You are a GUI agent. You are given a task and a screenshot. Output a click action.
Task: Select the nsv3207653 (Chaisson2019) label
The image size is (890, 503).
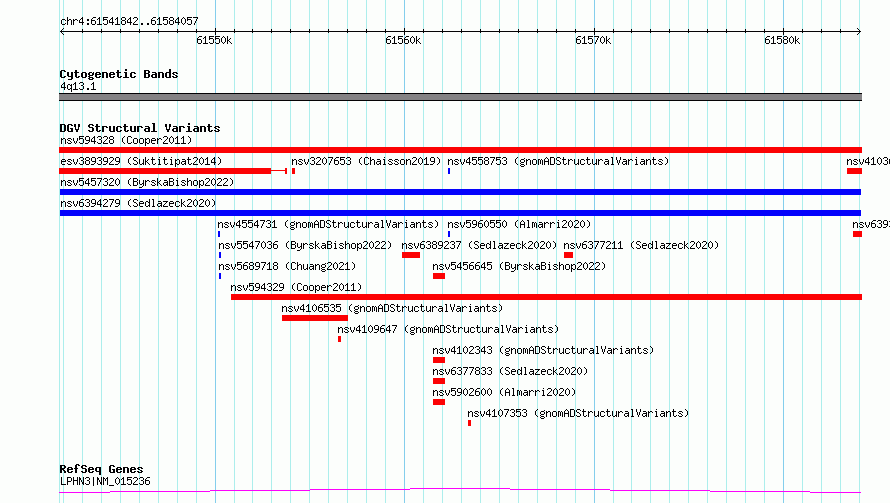(x=366, y=161)
